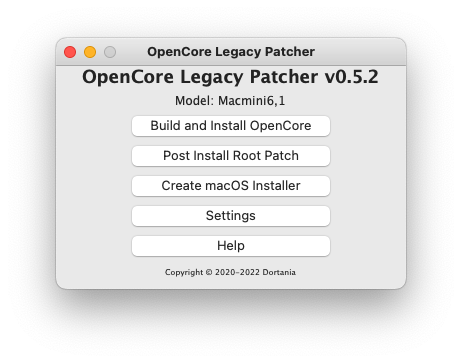Access patcher configuration via Settings
Image resolution: width=462 pixels, height=363 pixels.
click(231, 216)
